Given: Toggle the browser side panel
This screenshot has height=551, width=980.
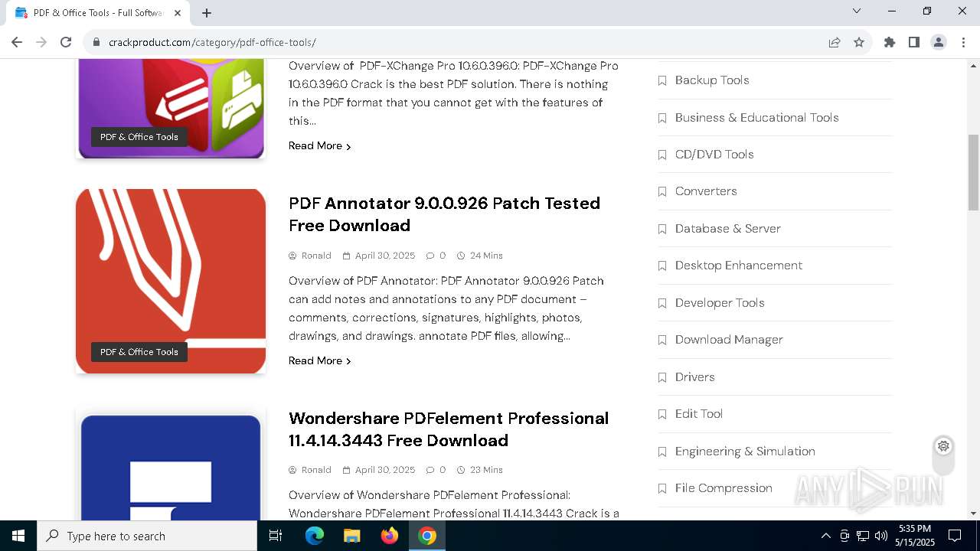Looking at the screenshot, I should (x=914, y=42).
